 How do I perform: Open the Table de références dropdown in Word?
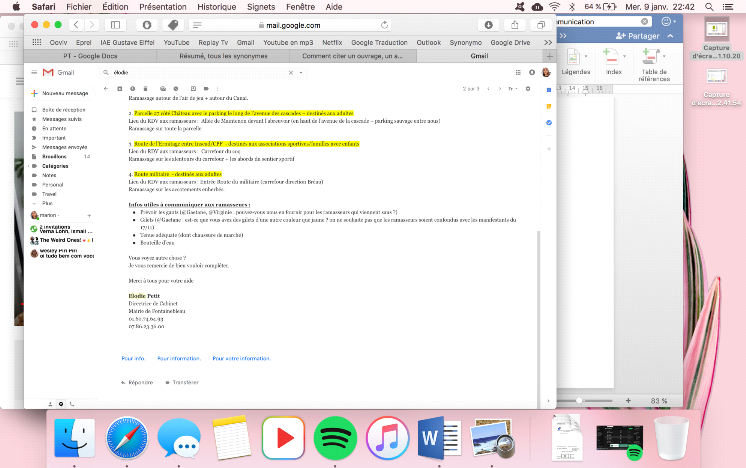click(664, 56)
